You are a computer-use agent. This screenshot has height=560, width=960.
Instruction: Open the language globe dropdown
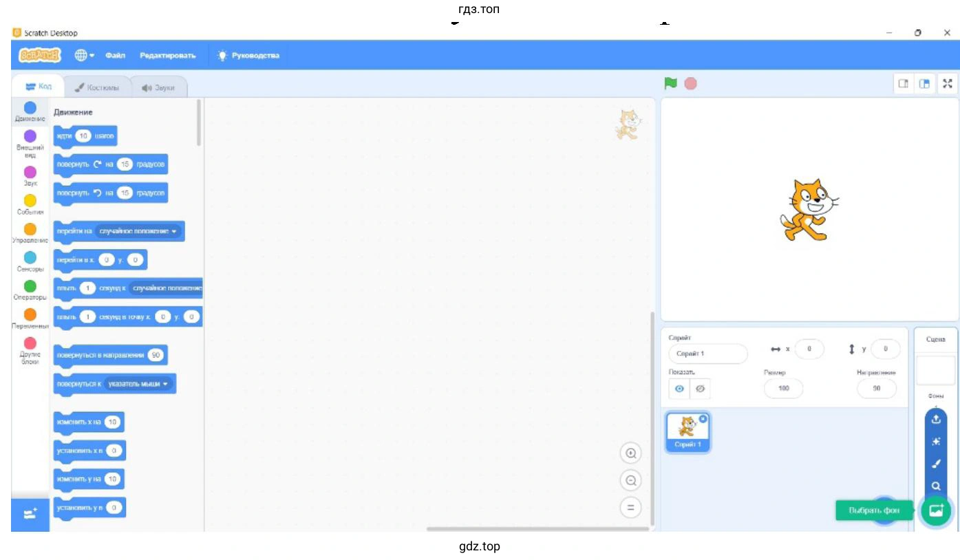coord(84,55)
